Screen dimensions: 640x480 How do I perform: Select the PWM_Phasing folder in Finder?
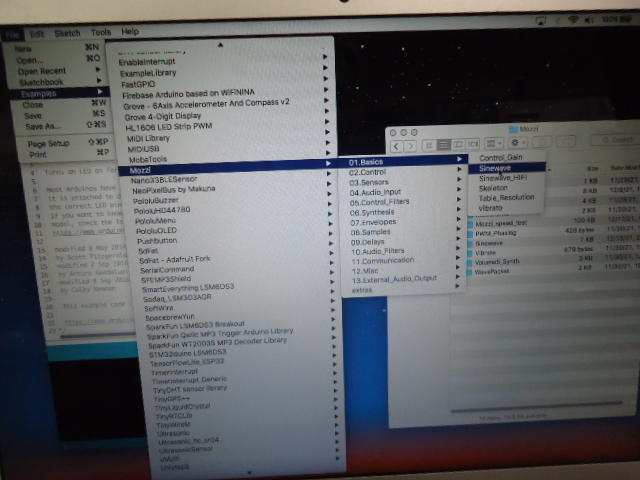(495, 233)
